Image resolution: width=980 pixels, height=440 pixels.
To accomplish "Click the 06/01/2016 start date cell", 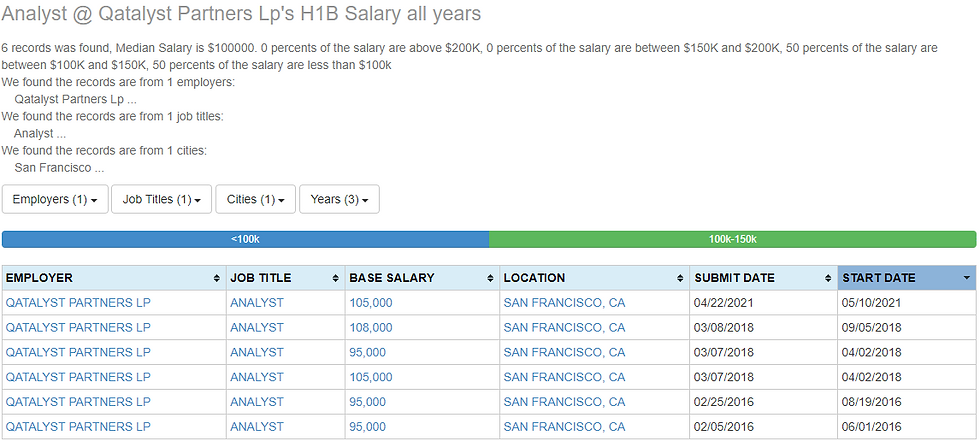I will pyautogui.click(x=907, y=427).
